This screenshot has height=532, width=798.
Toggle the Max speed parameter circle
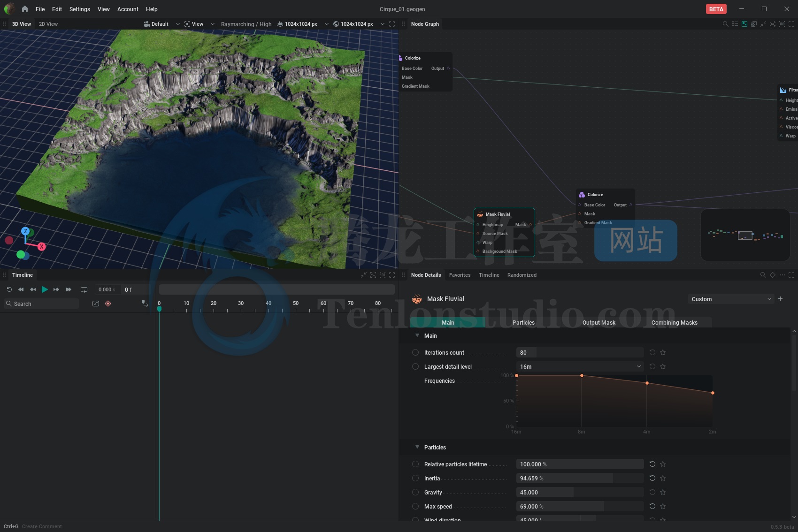[x=415, y=506]
